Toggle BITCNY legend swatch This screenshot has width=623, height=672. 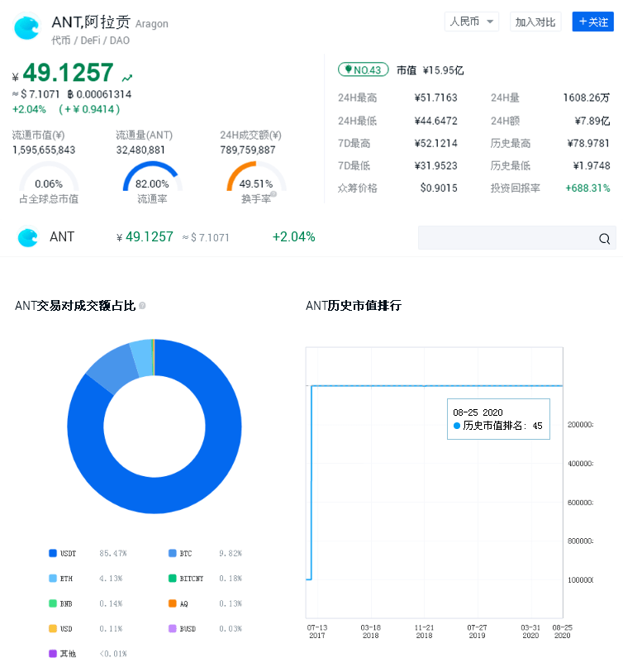coord(172,578)
